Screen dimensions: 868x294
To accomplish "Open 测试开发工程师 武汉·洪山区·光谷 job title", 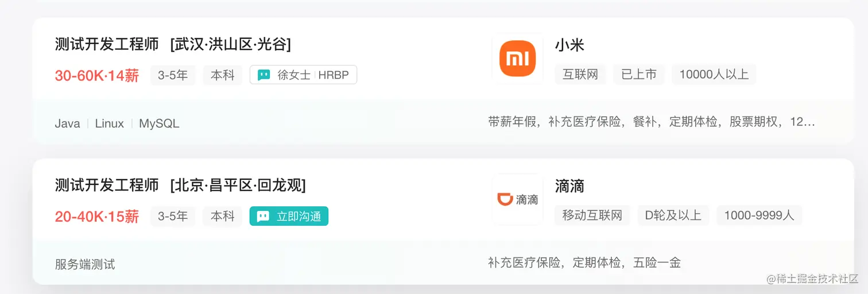I will [173, 44].
